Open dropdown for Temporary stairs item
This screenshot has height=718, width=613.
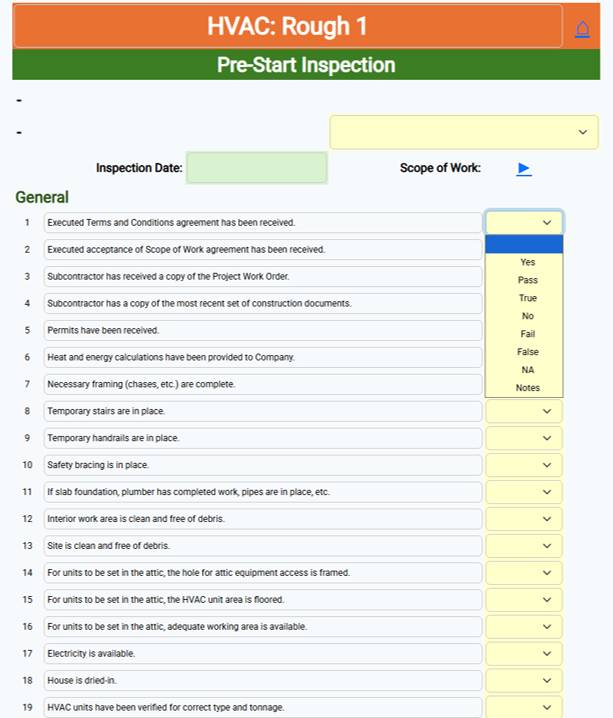524,411
